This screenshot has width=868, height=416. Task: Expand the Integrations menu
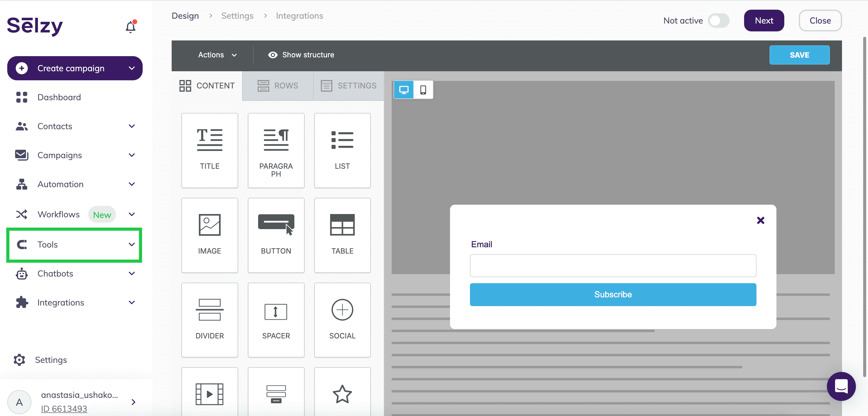(x=132, y=302)
